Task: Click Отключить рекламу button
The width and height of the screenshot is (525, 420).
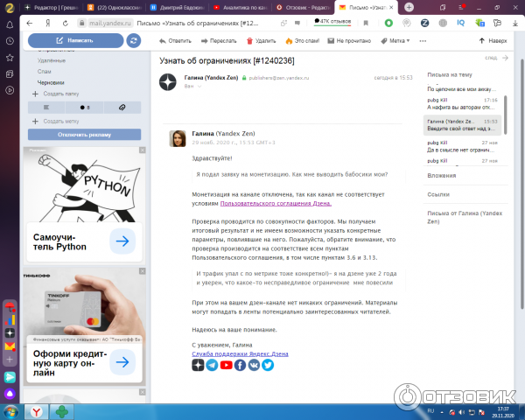Action: 84,135
